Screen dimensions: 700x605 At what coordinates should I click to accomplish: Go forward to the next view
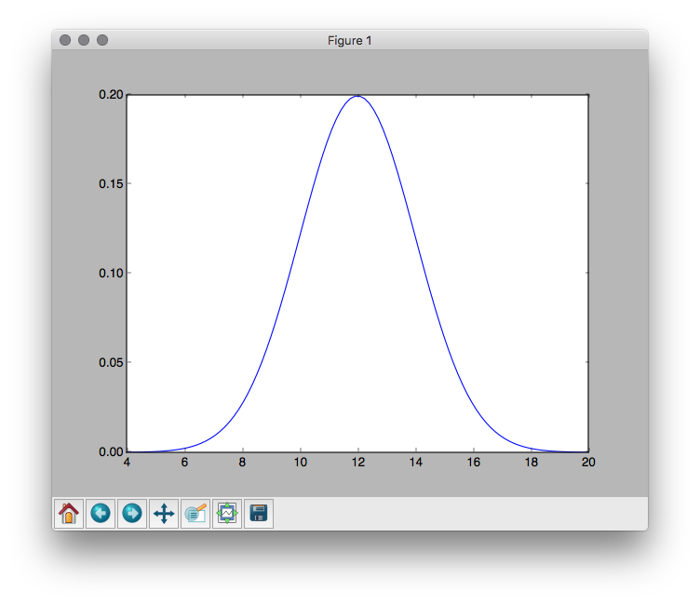[132, 514]
